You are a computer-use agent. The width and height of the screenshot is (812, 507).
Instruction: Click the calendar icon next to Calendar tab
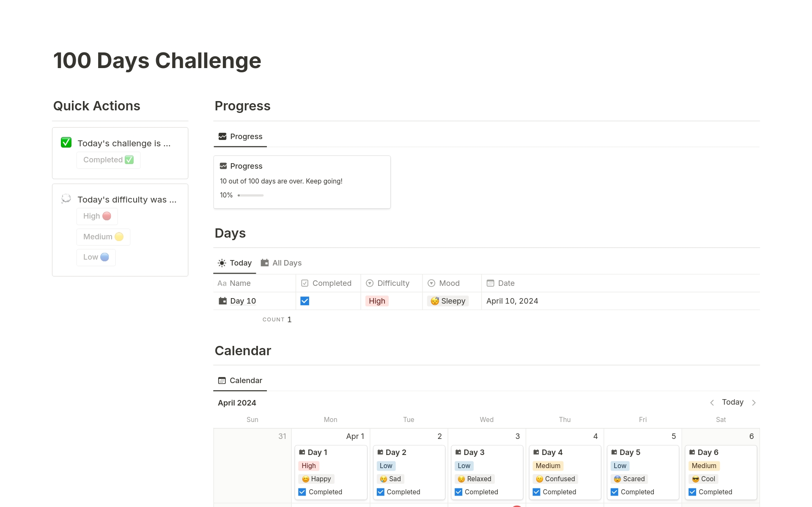[222, 380]
